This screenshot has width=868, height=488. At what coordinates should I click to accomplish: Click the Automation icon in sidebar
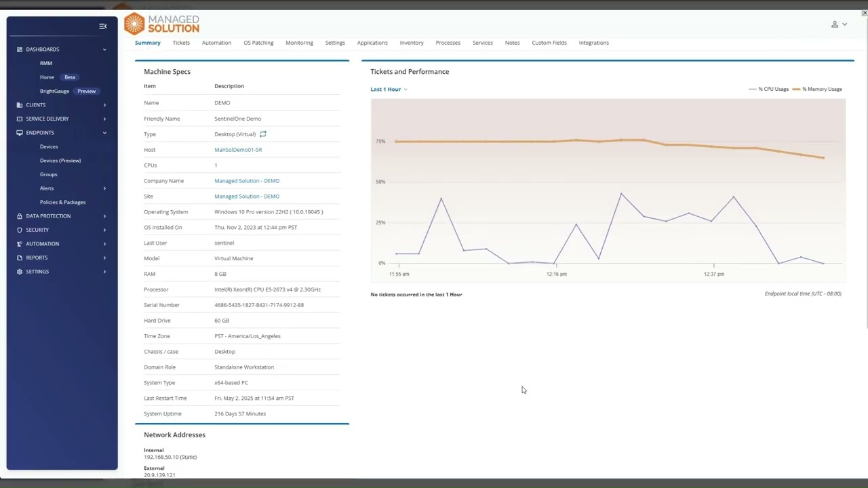pyautogui.click(x=20, y=244)
